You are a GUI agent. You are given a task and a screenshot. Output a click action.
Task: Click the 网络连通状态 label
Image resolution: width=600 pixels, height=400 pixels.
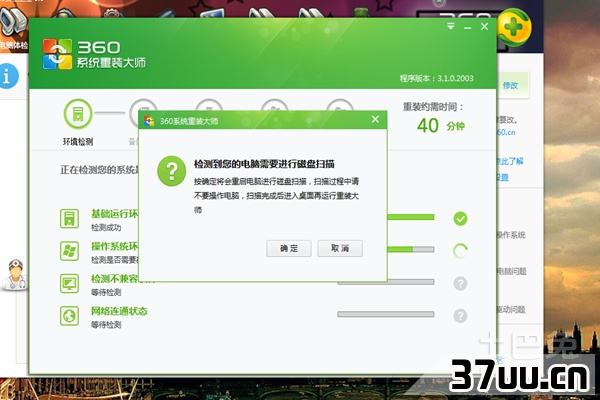click(x=119, y=311)
